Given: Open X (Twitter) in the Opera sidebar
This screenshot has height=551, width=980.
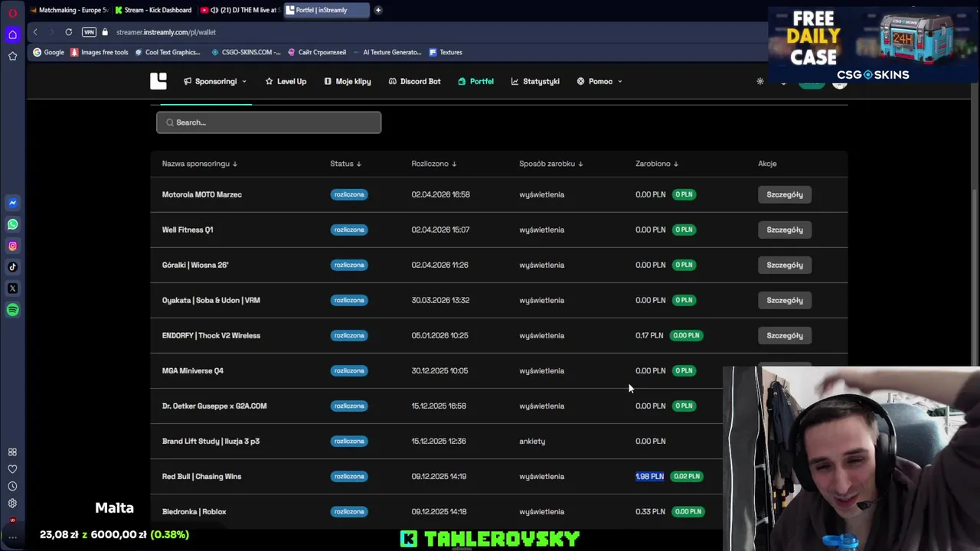Looking at the screenshot, I should pos(12,289).
